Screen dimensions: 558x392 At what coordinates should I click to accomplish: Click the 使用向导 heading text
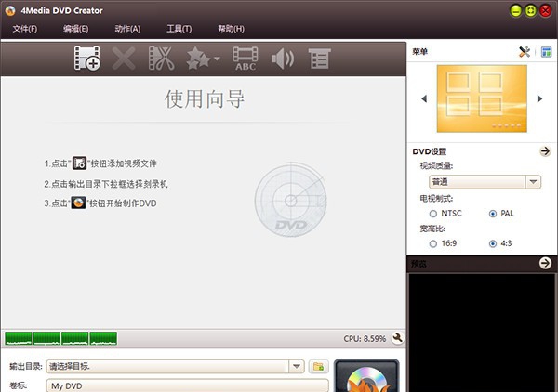point(205,98)
